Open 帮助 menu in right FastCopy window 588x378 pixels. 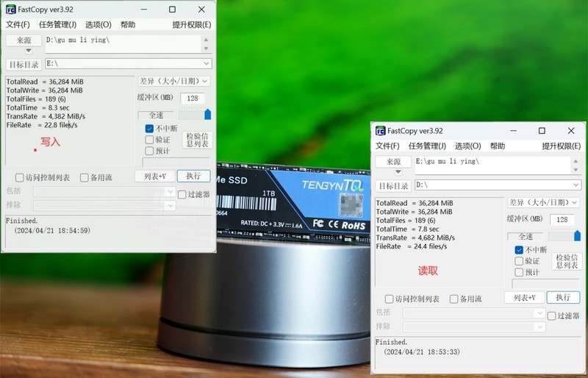coord(498,146)
